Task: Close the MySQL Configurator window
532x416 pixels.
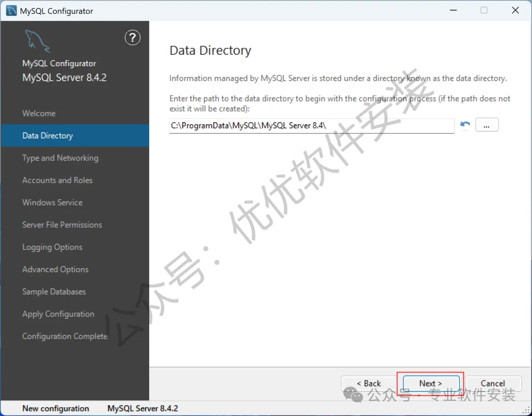Action: pos(515,10)
